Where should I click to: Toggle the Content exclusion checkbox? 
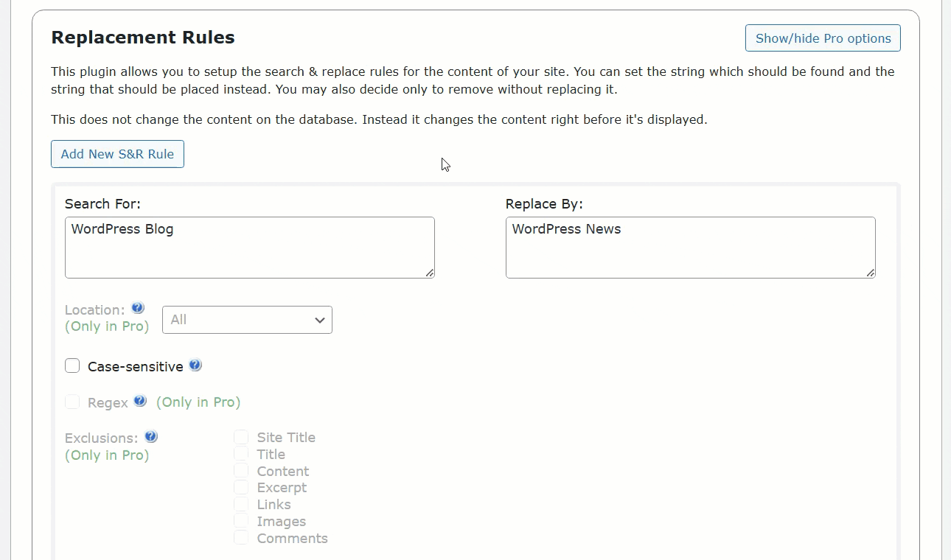[241, 470]
